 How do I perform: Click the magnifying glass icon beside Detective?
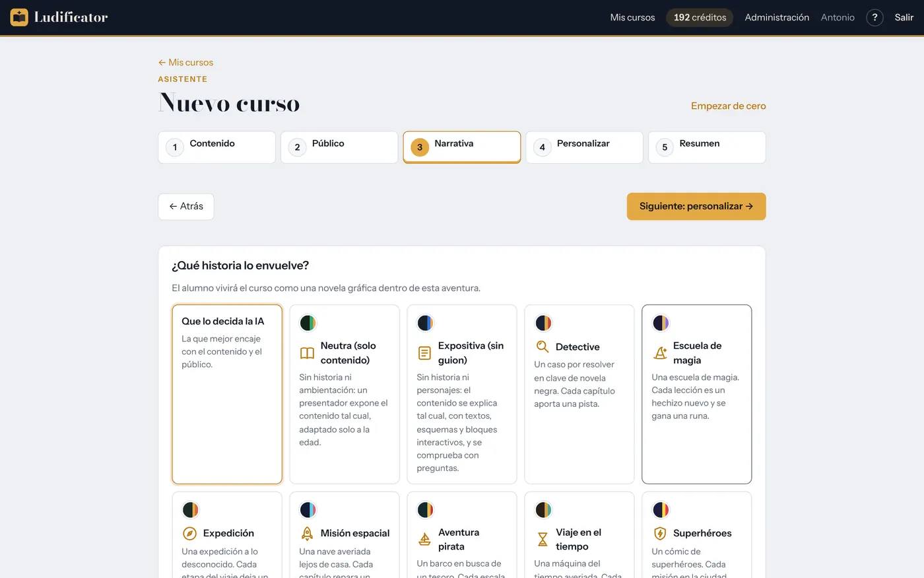(x=543, y=347)
